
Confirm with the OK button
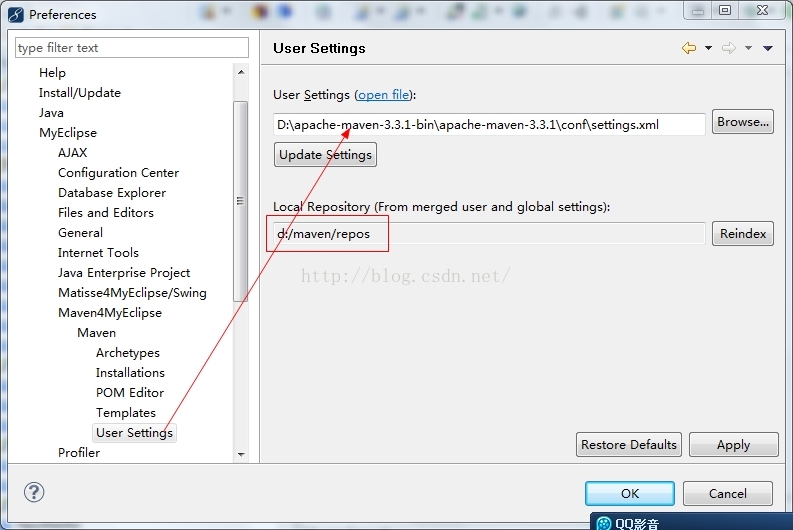coord(630,494)
